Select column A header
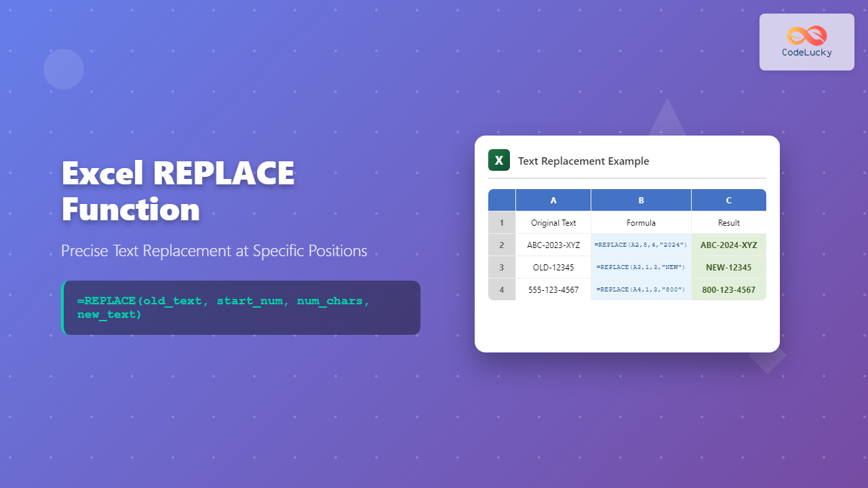The image size is (868, 488). pyautogui.click(x=553, y=200)
